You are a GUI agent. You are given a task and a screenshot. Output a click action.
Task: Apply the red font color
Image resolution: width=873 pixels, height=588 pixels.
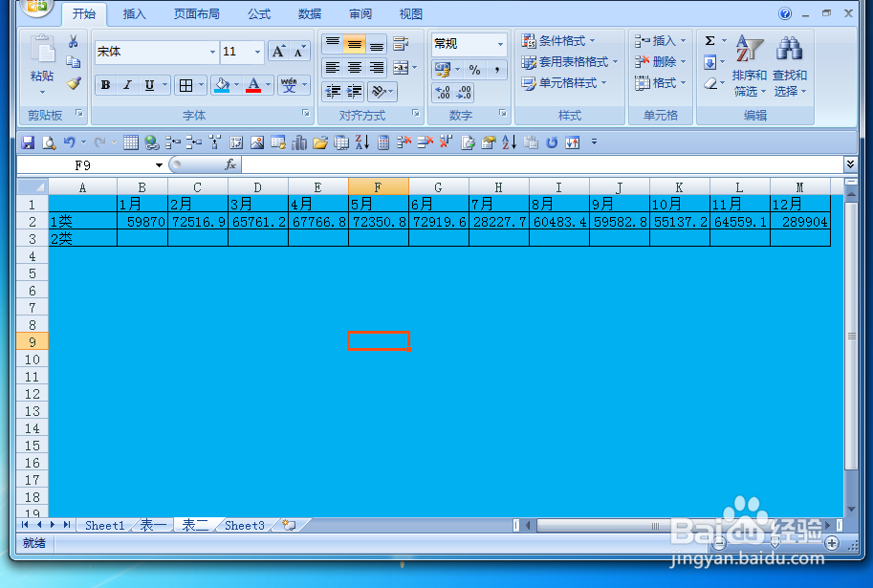coord(253,85)
